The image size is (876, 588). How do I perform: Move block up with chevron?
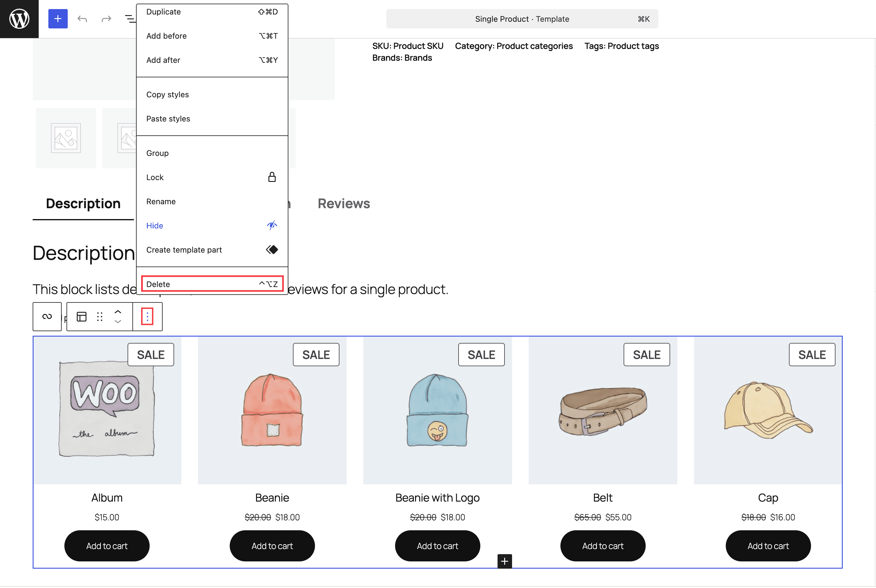tap(118, 312)
